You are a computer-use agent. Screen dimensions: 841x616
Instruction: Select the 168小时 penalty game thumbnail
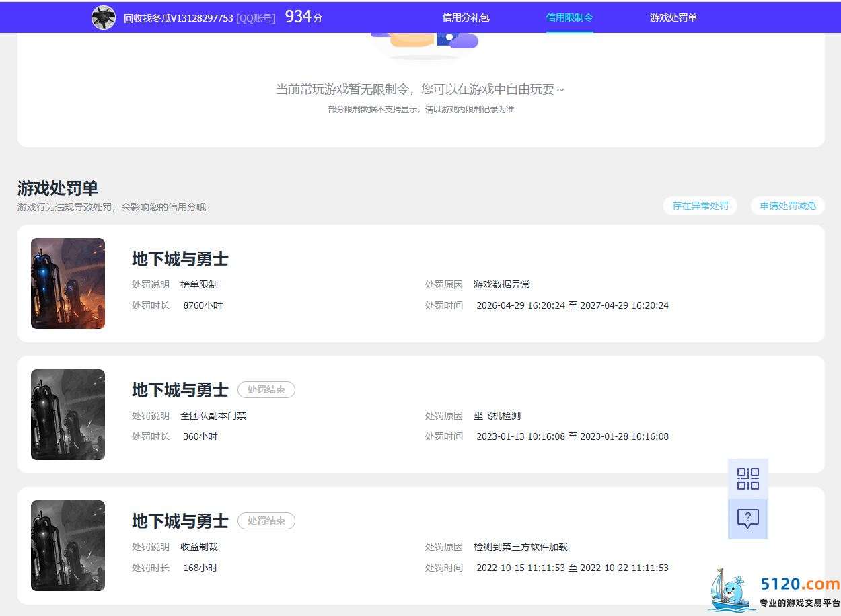68,545
